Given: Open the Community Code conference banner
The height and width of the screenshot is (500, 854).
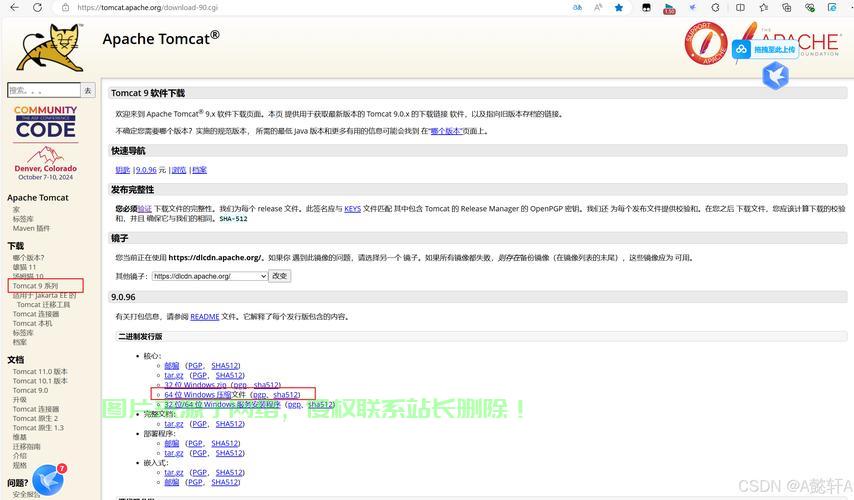Looking at the screenshot, I should pos(46,143).
